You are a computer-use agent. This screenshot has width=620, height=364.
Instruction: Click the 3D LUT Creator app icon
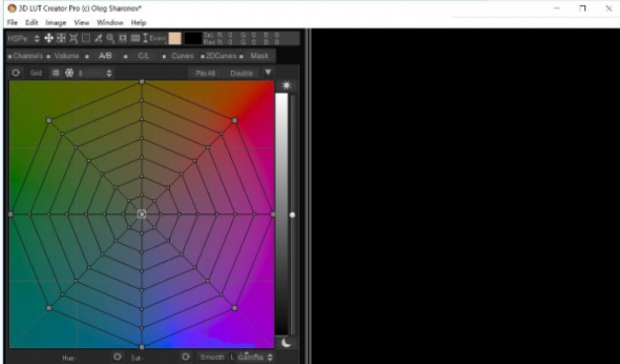click(x=12, y=8)
